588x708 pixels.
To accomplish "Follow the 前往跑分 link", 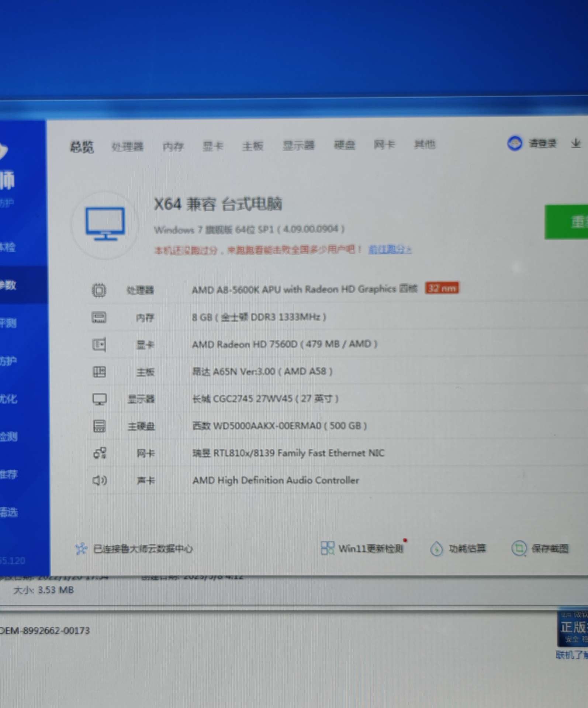I will [390, 249].
